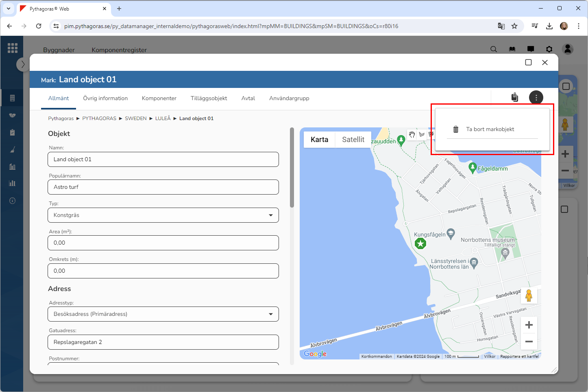Open the app grid launcher icon

tap(13, 48)
